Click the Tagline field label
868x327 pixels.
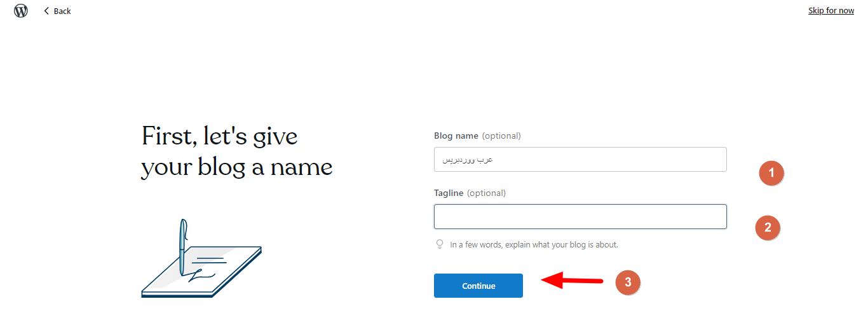click(x=449, y=193)
